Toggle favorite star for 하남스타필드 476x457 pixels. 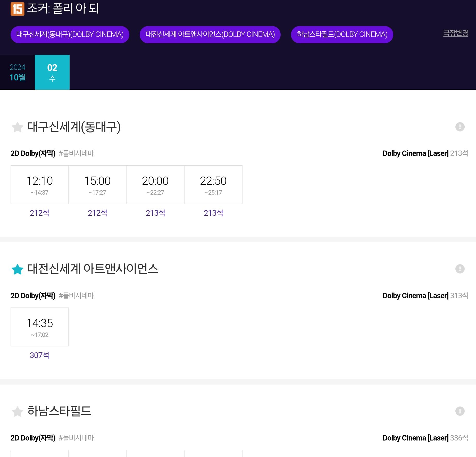tap(18, 412)
